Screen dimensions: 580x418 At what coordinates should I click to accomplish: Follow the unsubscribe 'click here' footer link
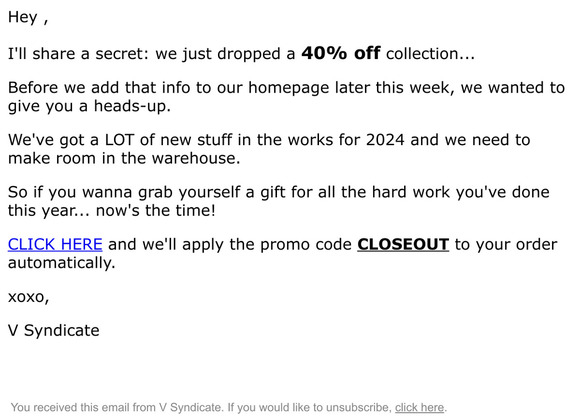click(419, 408)
